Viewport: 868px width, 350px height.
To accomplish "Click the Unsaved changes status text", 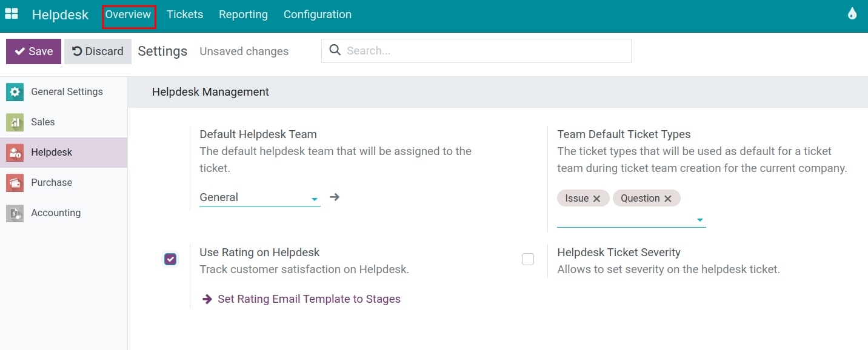I will click(244, 51).
